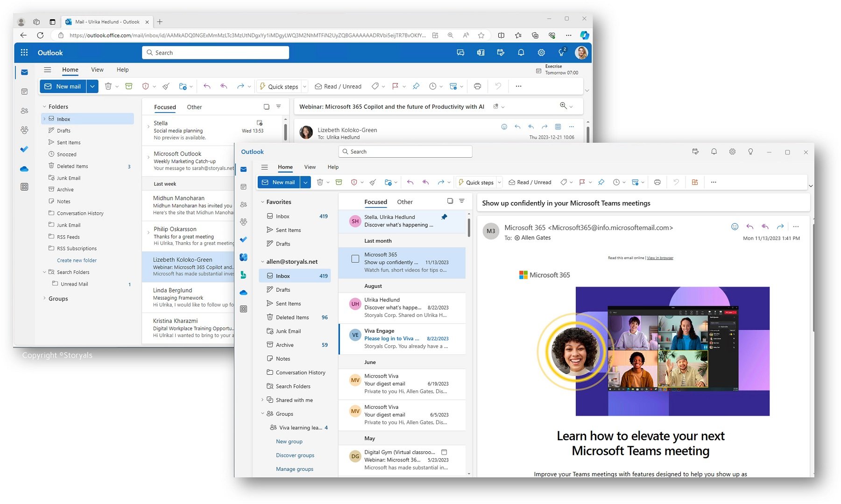Image resolution: width=841 pixels, height=504 pixels.
Task: Open the New mail dropdown arrow
Action: tap(305, 182)
